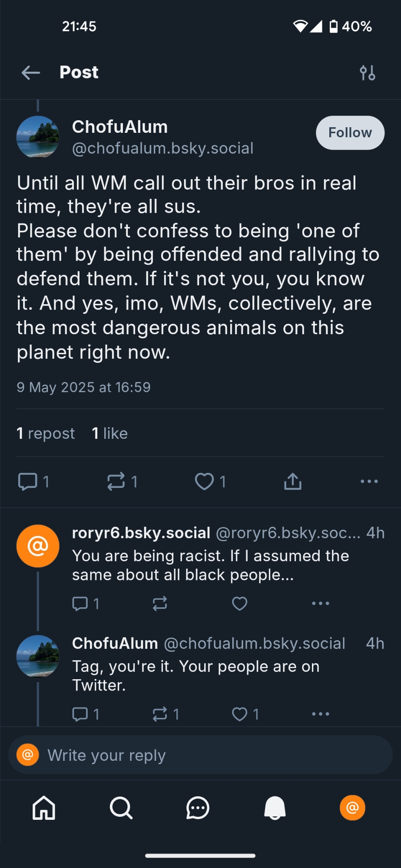Follow ChofuAlum
The image size is (401, 868).
pos(350,133)
